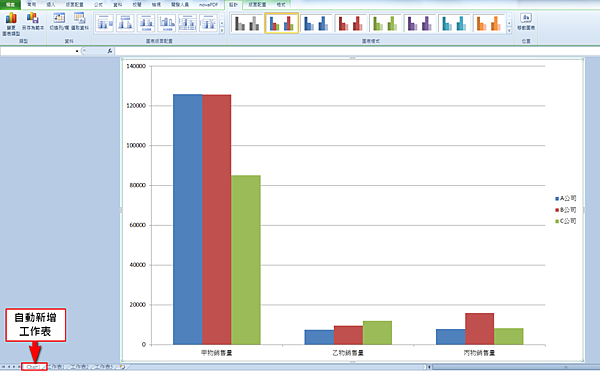Open the Name Box dropdown arrow
This screenshot has width=600, height=371.
click(x=77, y=51)
